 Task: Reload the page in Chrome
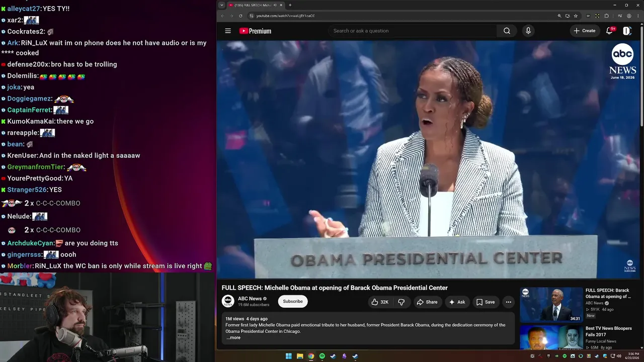pyautogui.click(x=240, y=16)
